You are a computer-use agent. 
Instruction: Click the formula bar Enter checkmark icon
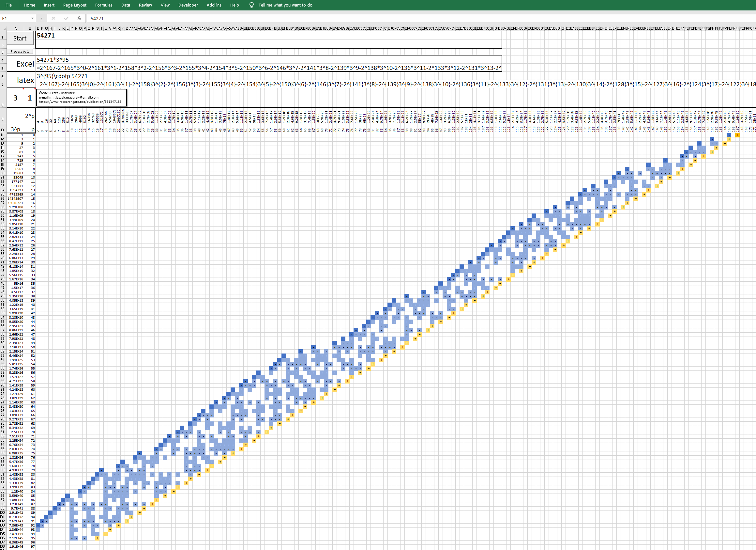(x=66, y=19)
